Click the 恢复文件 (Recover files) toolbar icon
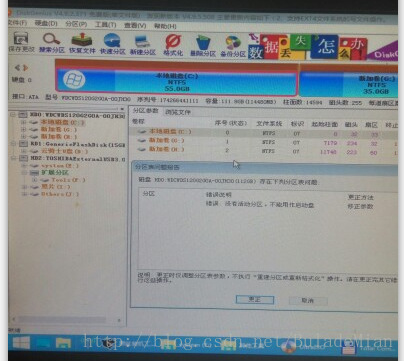The image size is (404, 361). tap(82, 43)
